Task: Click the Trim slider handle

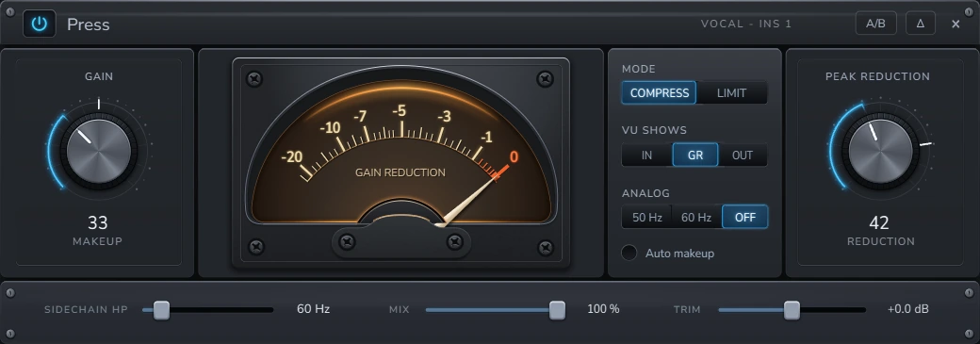Action: [792, 309]
